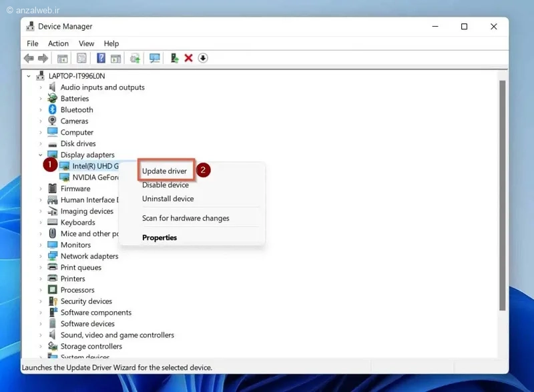Click the Keyboards icon
The image size is (534, 392).
click(52, 222)
